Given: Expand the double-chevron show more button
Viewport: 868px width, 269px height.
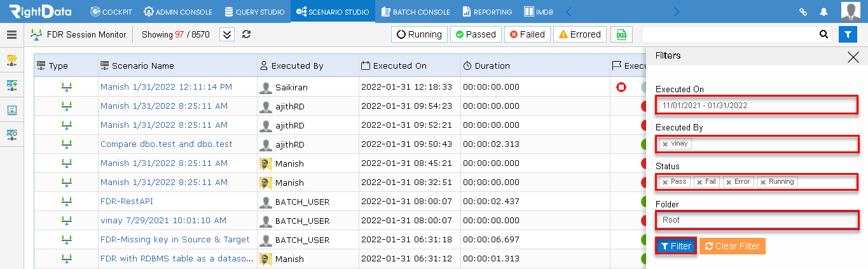Looking at the screenshot, I should click(x=227, y=34).
